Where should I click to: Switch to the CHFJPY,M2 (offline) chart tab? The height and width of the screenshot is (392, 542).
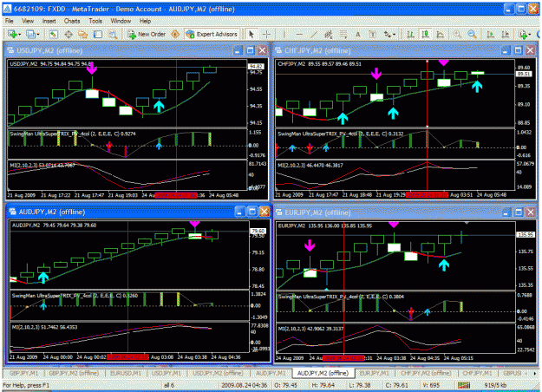[x=426, y=373]
